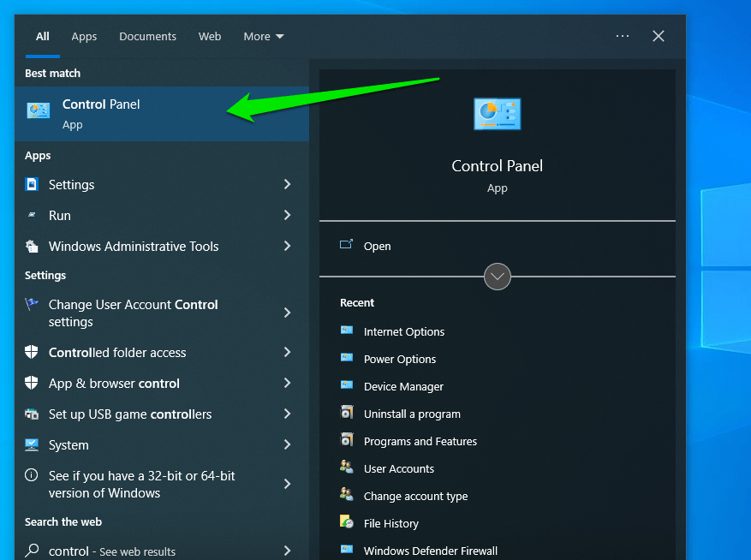Viewport: 751px width, 560px height.
Task: Expand the More filter dropdown
Action: point(264,37)
